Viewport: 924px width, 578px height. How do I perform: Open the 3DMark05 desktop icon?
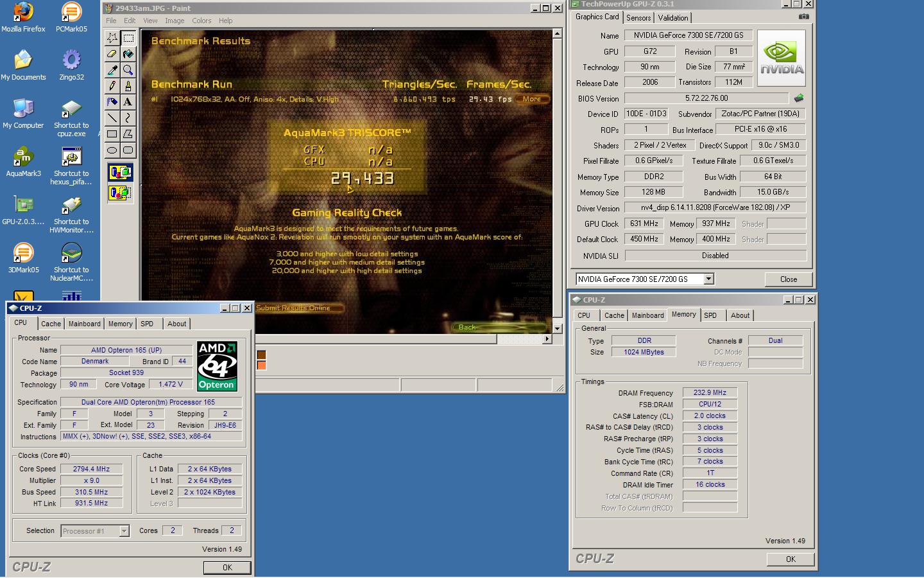(x=23, y=258)
